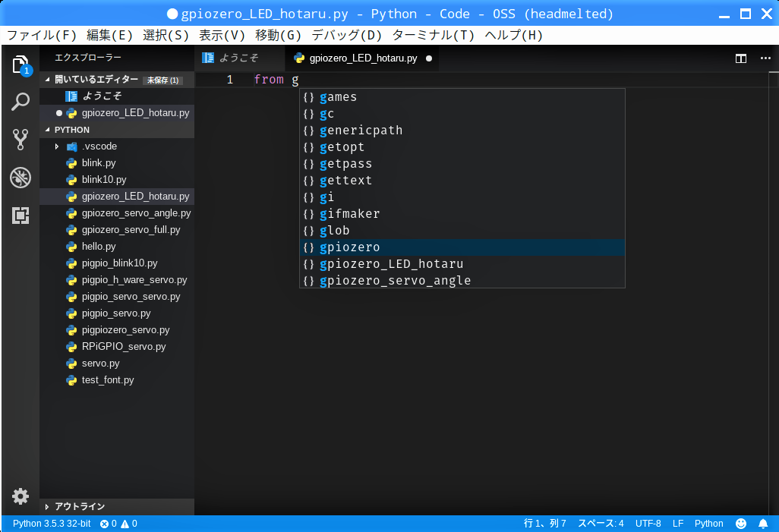
Task: Click the feedback smiley in status bar
Action: [x=741, y=524]
